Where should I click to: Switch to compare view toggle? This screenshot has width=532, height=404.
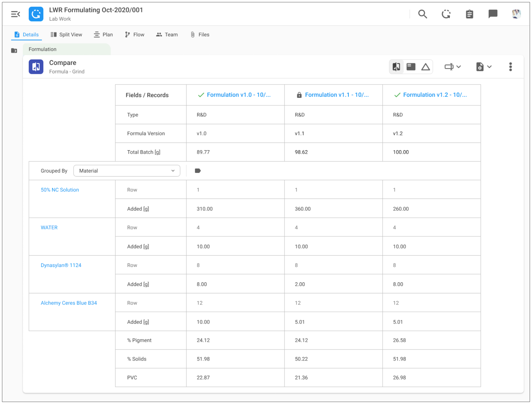396,67
